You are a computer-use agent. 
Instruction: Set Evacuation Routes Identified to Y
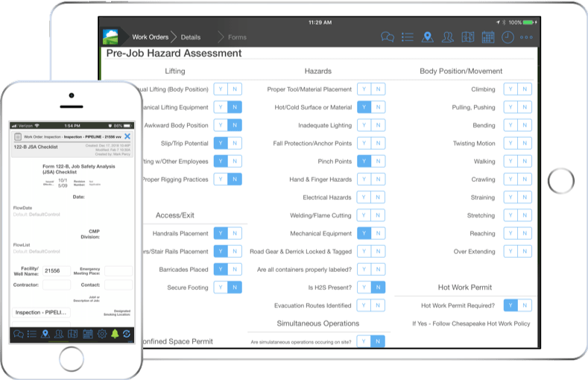click(364, 305)
